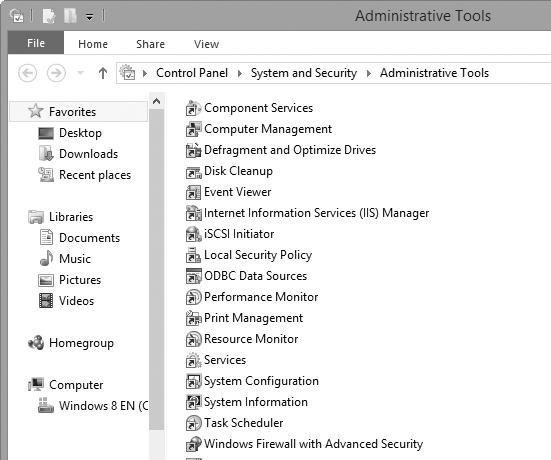Click System and Security breadcrumb
The width and height of the screenshot is (551, 460).
(x=304, y=73)
